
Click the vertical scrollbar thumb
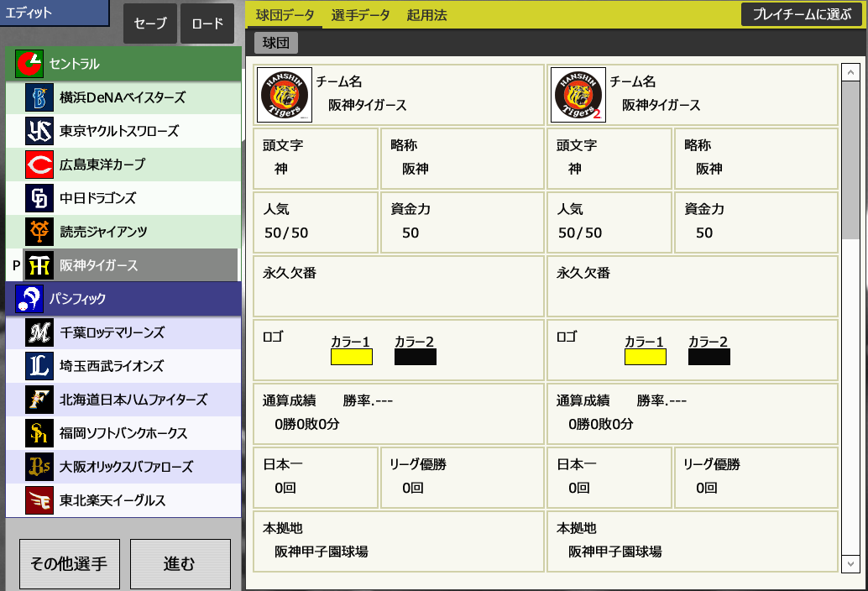850,160
